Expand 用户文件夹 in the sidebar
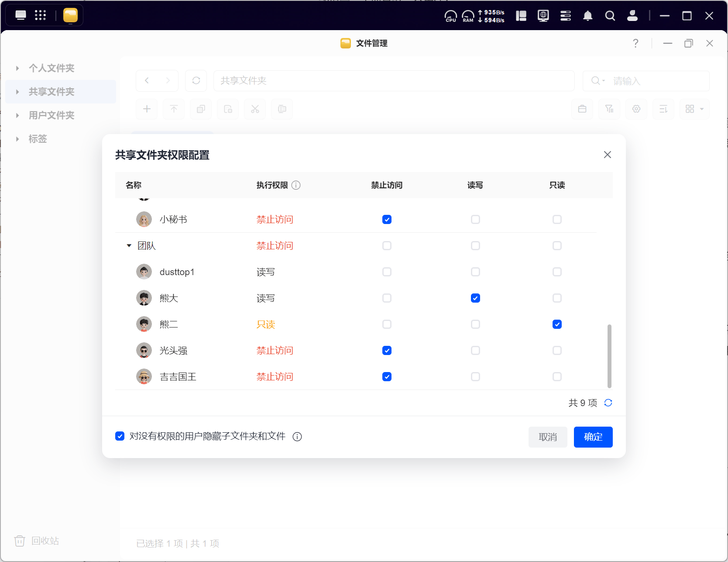The height and width of the screenshot is (562, 728). pos(17,115)
